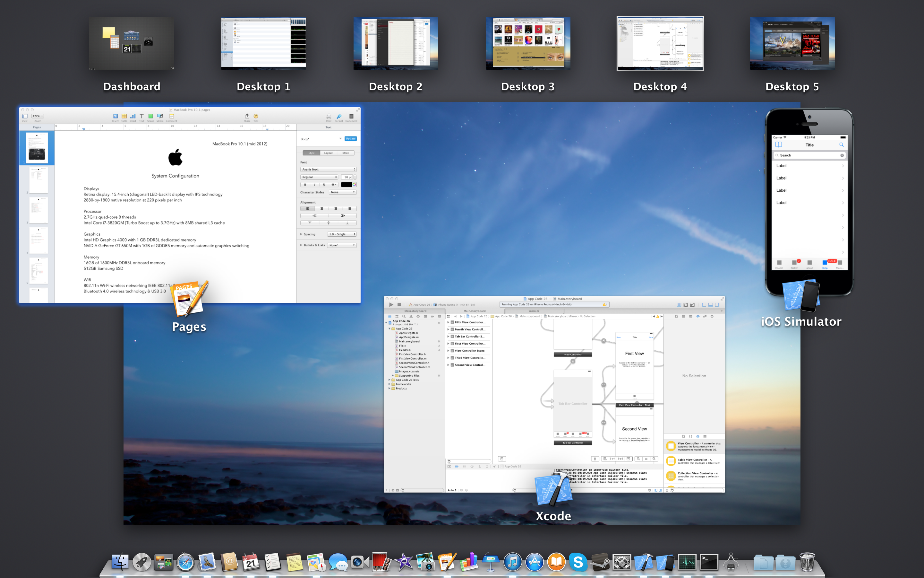Screen dimensions: 924x578
Task: Click the black text color swatch in Pages
Action: (x=346, y=185)
